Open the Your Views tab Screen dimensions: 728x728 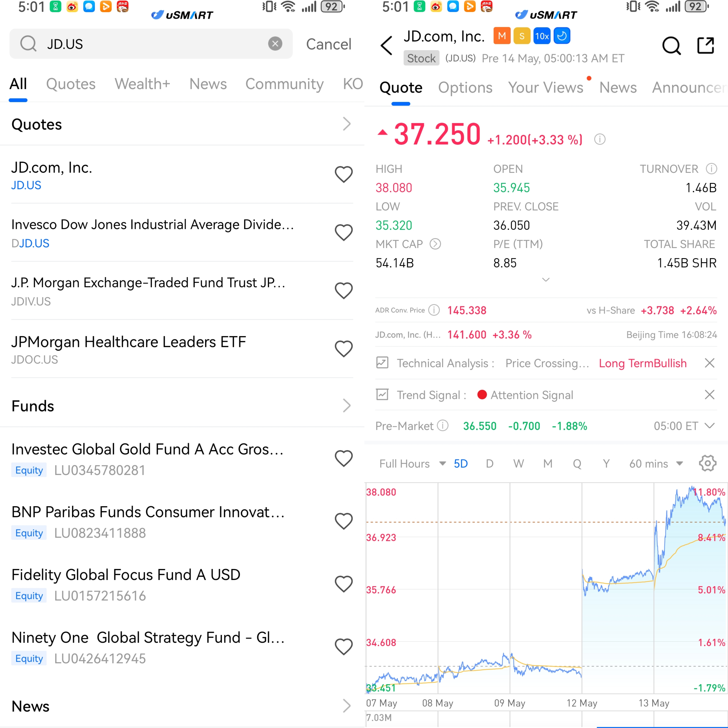tap(545, 87)
